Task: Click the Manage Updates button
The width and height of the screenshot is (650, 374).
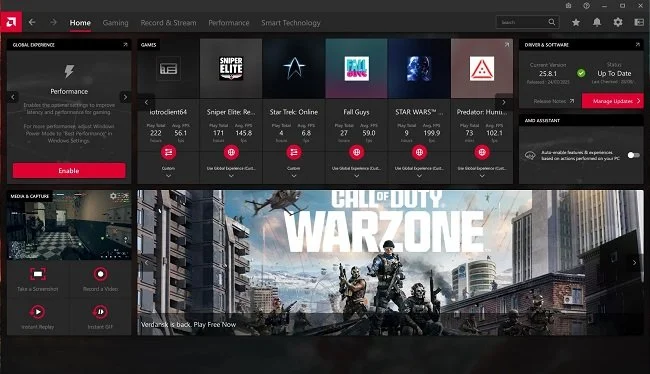Action: coord(613,101)
